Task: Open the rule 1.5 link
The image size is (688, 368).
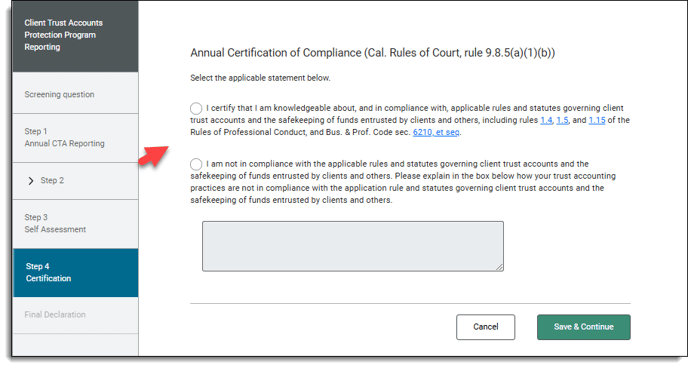Action: click(x=563, y=120)
